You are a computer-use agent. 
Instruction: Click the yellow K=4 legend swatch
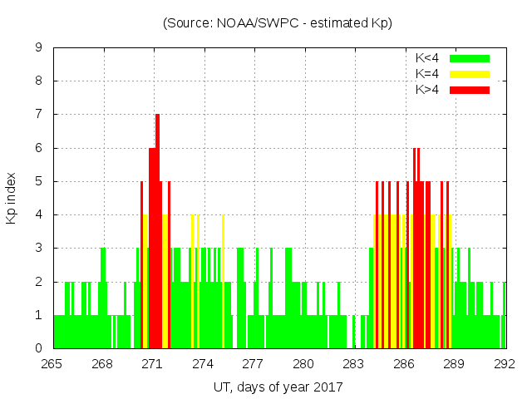click(x=469, y=74)
